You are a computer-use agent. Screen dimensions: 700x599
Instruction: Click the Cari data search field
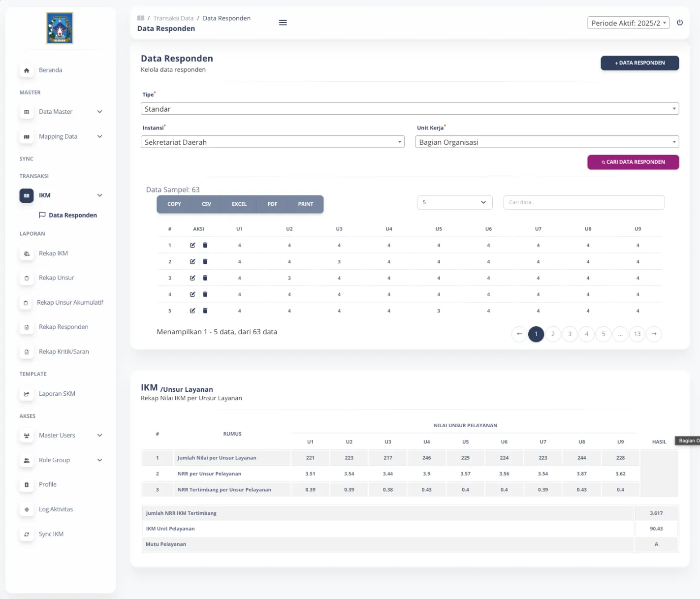pyautogui.click(x=584, y=202)
